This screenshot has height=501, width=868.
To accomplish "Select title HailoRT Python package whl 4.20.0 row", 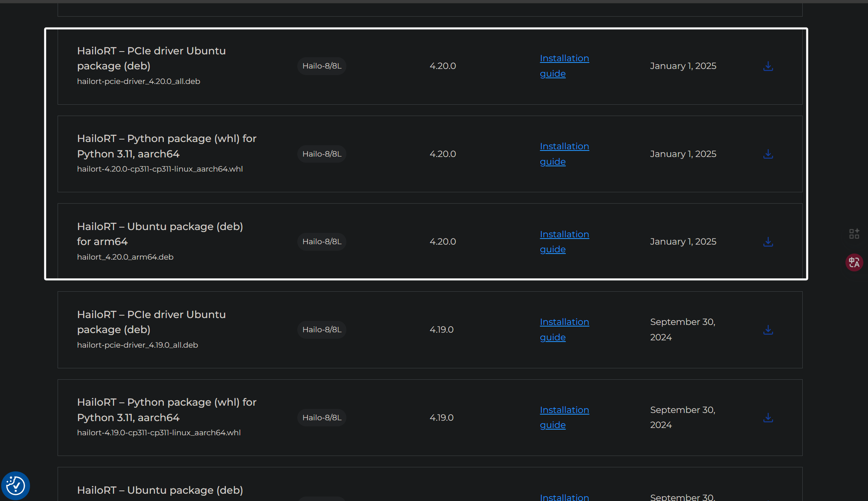I will point(167,146).
